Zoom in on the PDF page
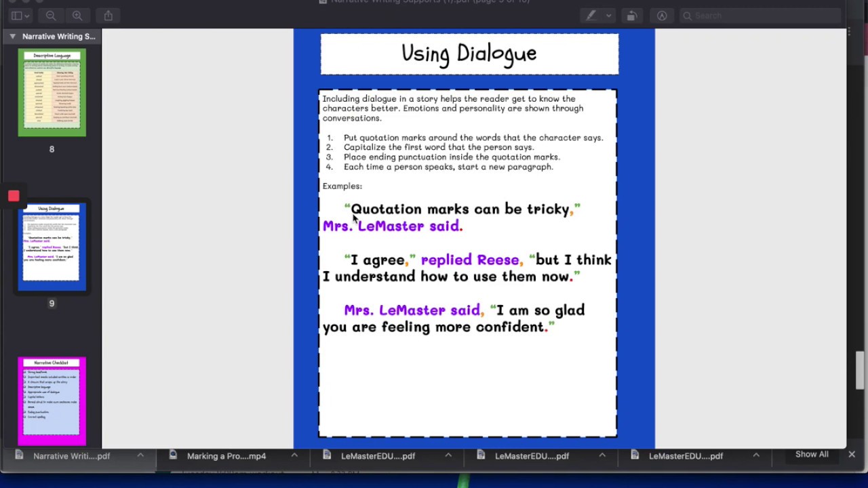The height and width of the screenshot is (488, 868). [x=77, y=16]
